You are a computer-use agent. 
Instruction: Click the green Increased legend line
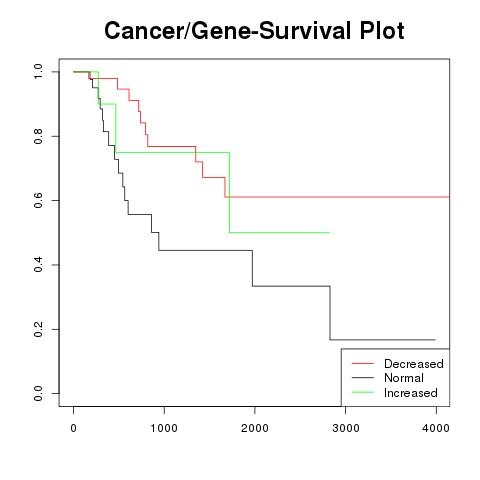pos(363,392)
